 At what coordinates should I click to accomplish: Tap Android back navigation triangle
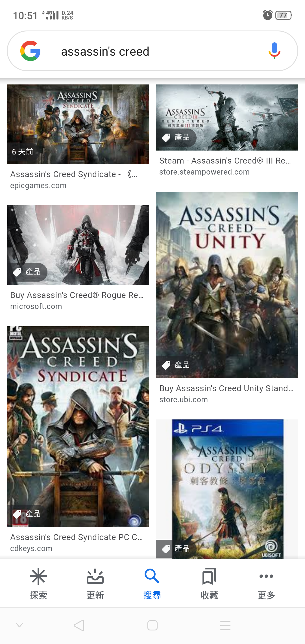pyautogui.click(x=79, y=625)
